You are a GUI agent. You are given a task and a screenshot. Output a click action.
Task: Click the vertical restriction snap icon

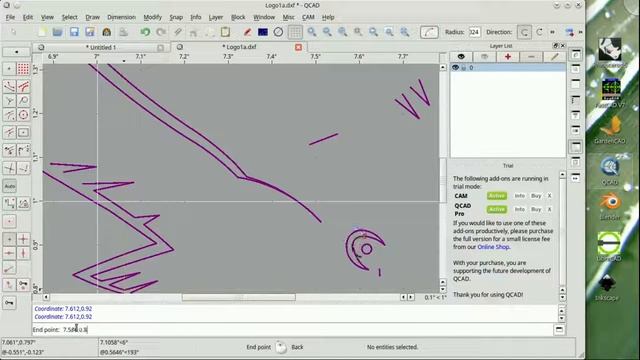point(23,253)
